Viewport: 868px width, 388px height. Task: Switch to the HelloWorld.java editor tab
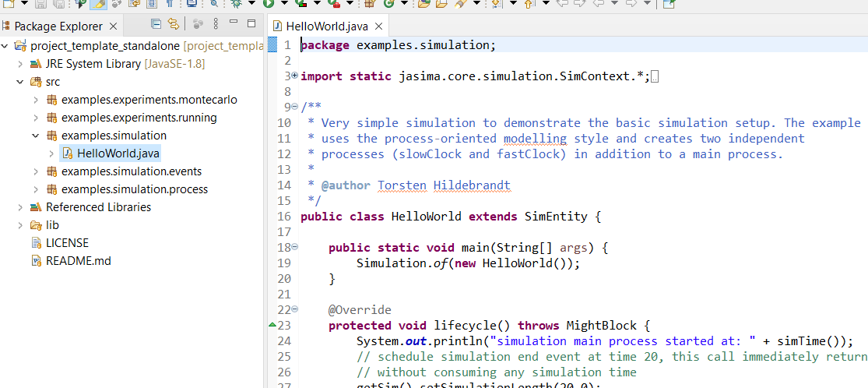pos(327,26)
